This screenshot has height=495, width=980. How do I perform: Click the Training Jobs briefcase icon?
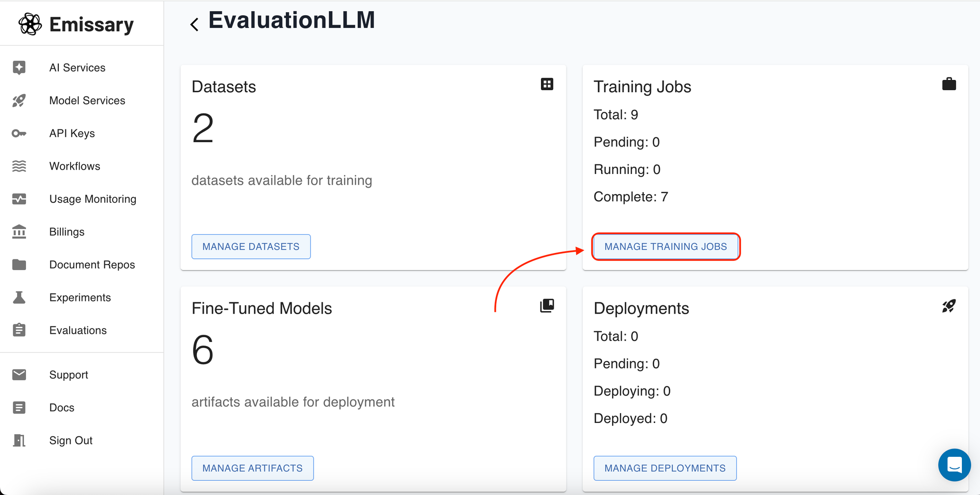[x=949, y=84]
